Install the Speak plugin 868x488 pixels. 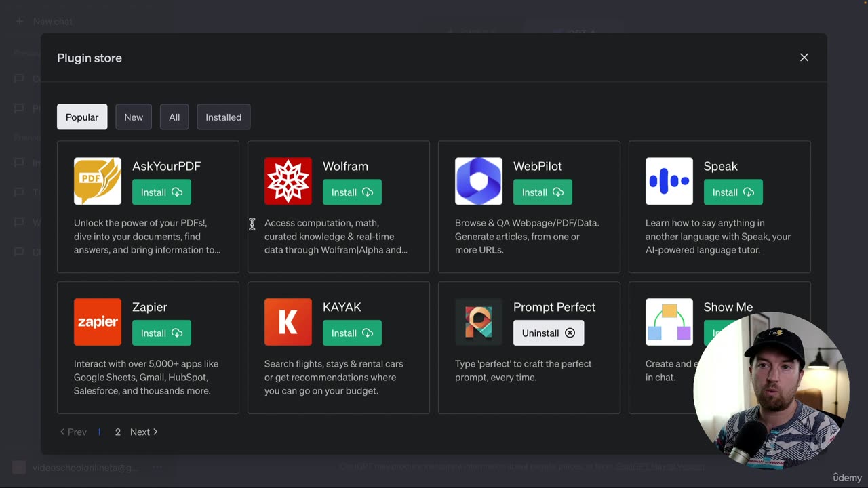[x=733, y=192]
